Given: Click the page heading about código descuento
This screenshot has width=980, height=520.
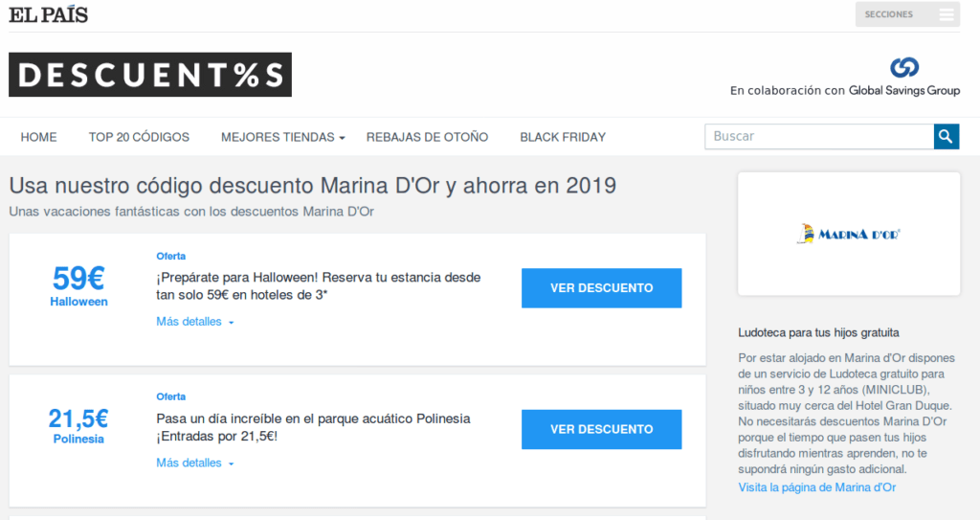Looking at the screenshot, I should point(313,185).
